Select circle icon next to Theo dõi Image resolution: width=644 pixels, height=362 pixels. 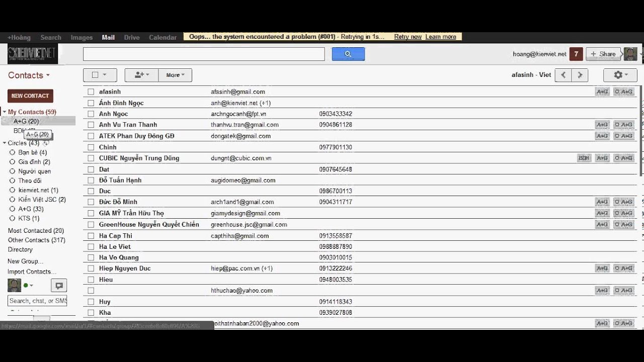coord(13,180)
